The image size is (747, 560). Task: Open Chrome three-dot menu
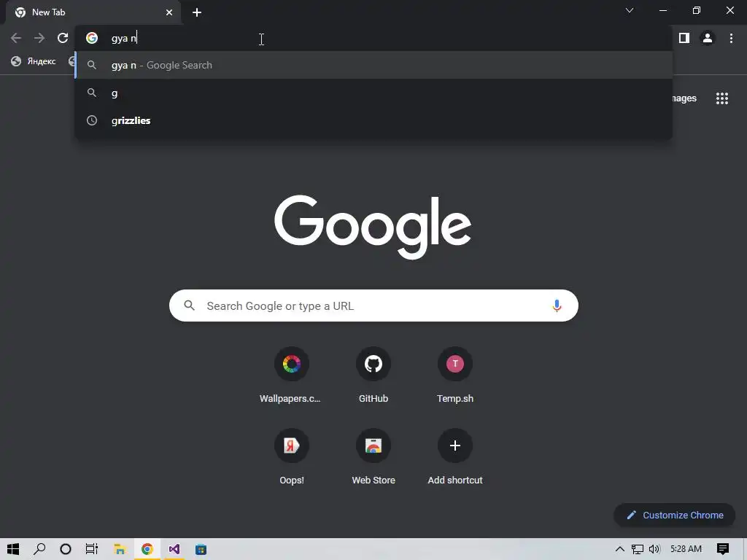731,38
